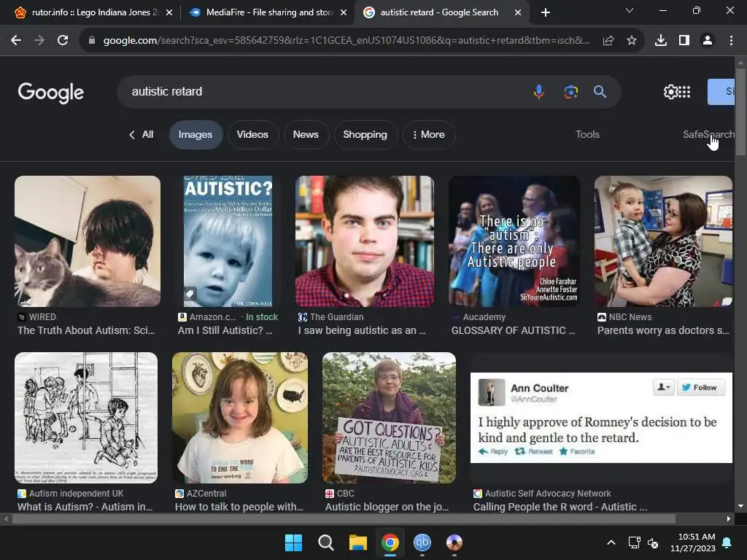Open the Tools options
This screenshot has width=747, height=560.
pos(587,135)
